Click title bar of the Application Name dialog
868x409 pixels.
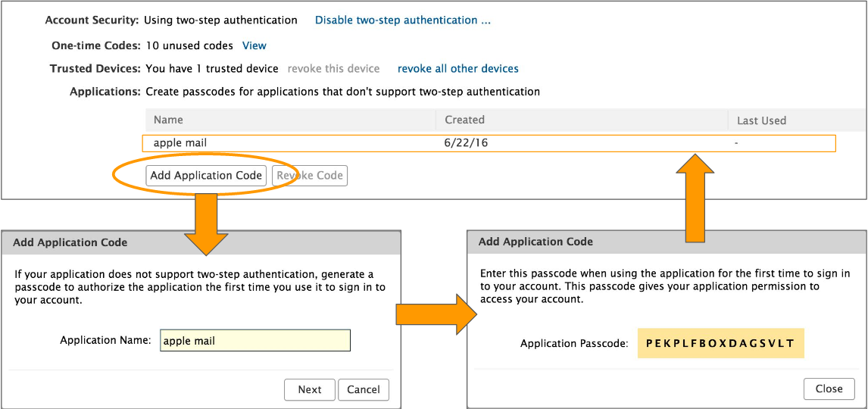pyautogui.click(x=201, y=242)
